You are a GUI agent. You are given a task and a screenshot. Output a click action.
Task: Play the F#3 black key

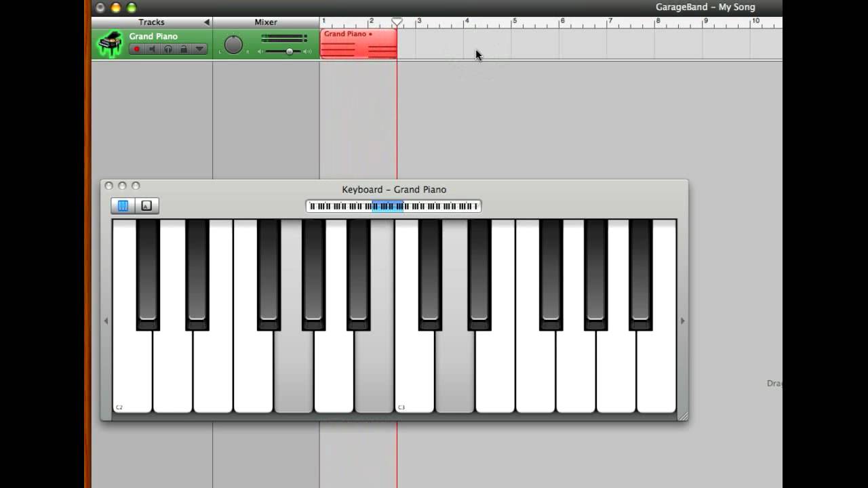551,274
